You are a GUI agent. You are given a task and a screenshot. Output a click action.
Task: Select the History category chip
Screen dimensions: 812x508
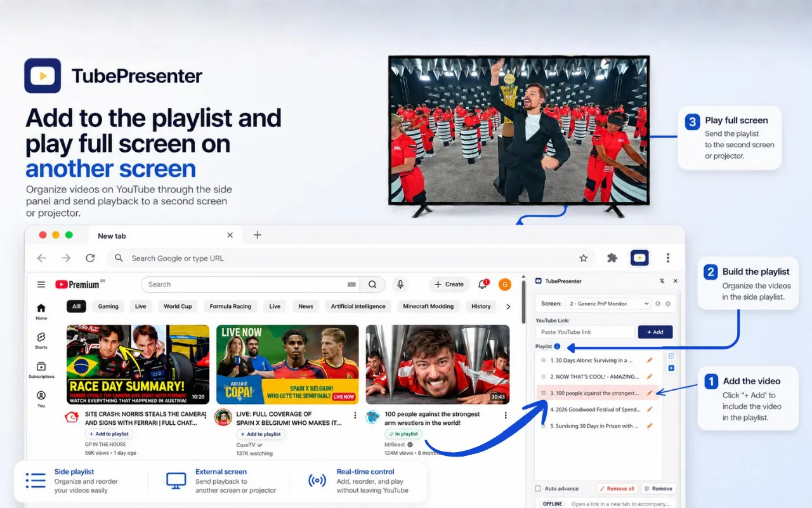coord(481,306)
